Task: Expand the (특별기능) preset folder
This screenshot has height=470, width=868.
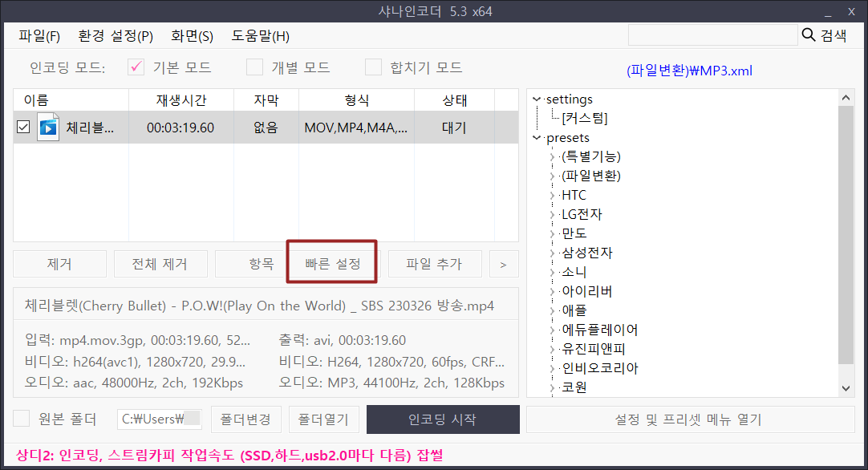Action: click(x=553, y=157)
